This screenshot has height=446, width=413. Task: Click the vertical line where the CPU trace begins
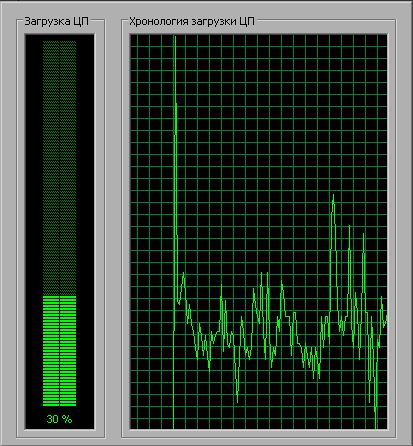[174, 380]
